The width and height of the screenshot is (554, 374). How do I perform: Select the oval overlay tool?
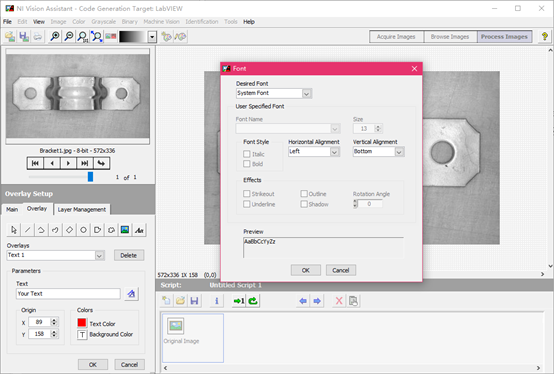point(83,230)
